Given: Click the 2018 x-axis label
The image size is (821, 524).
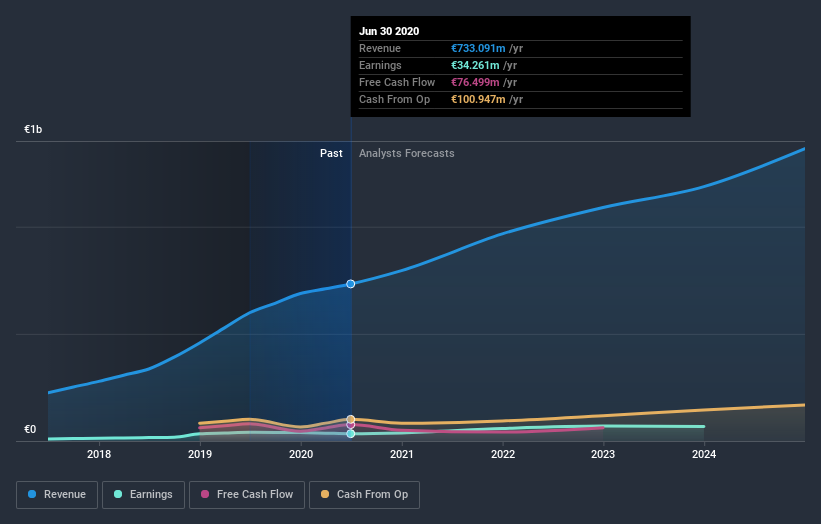Looking at the screenshot, I should [99, 454].
